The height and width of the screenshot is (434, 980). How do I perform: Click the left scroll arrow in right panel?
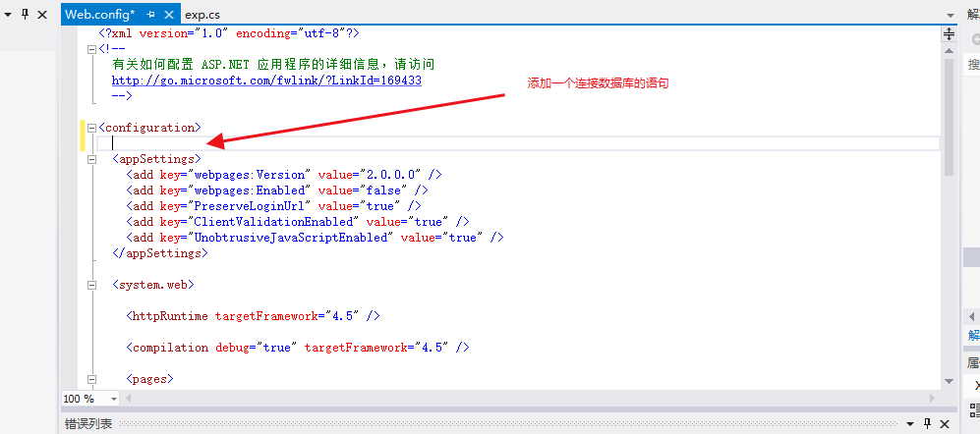[x=972, y=317]
